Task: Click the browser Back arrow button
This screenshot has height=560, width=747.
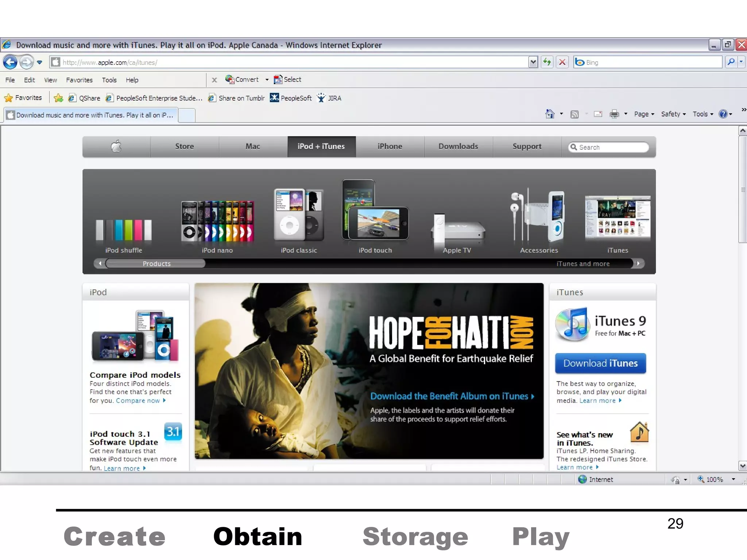Action: [10, 62]
